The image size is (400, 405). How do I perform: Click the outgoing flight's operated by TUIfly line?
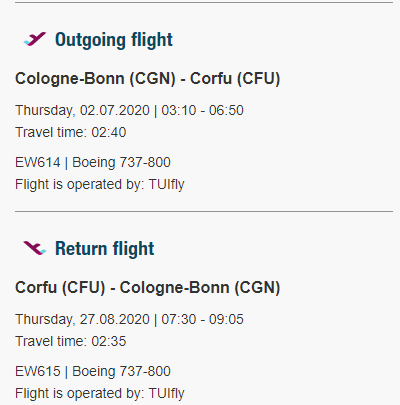tap(100, 185)
